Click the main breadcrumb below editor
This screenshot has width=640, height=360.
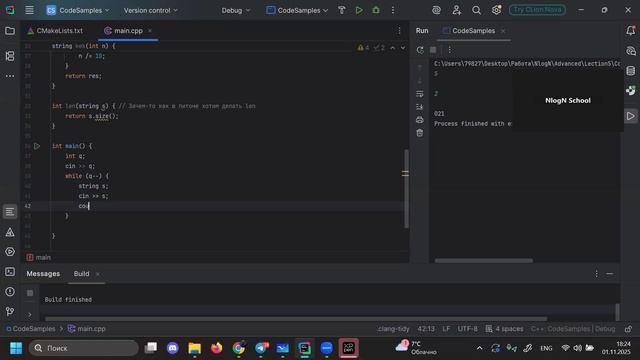pyautogui.click(x=39, y=257)
